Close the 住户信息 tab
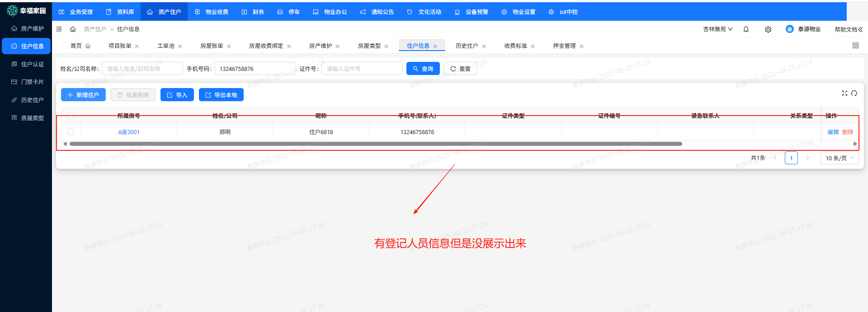The image size is (868, 312). (435, 46)
